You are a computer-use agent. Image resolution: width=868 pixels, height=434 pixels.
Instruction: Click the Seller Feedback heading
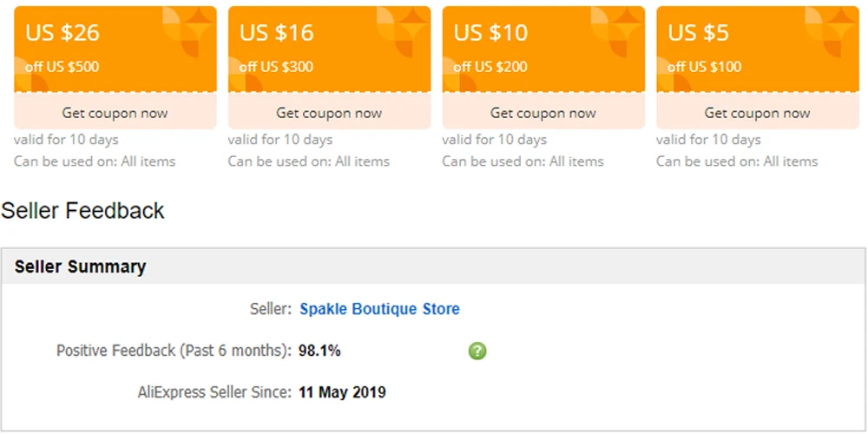[83, 210]
